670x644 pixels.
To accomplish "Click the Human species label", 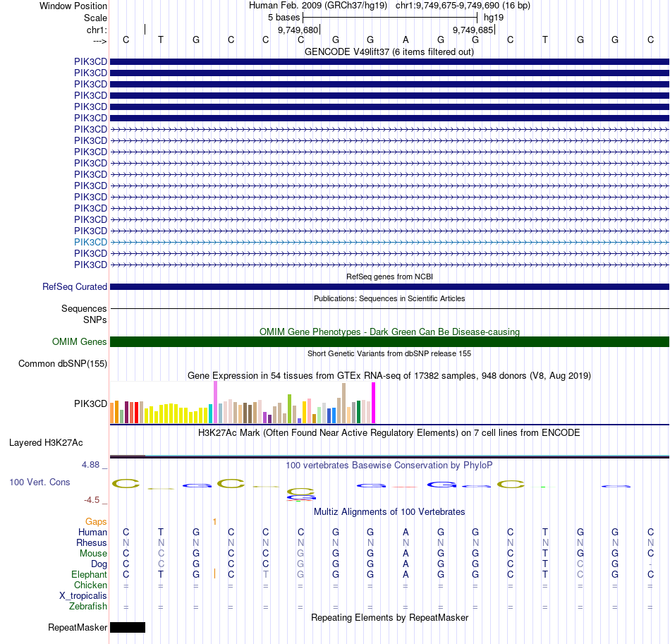I will [92, 532].
